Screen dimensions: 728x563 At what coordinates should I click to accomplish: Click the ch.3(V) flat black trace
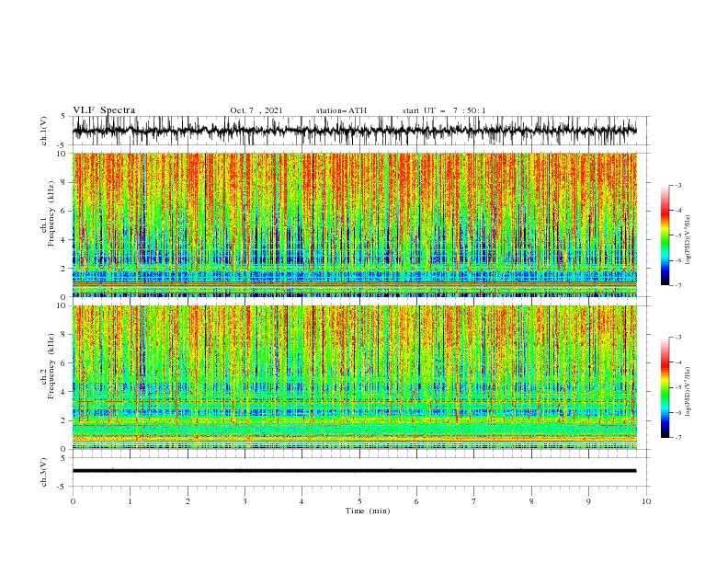[x=354, y=471]
